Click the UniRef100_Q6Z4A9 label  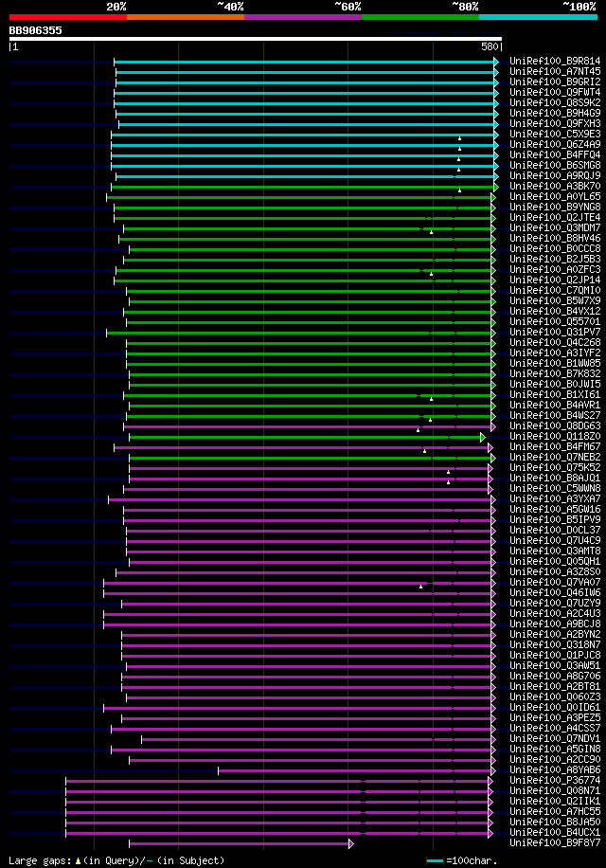pos(555,144)
